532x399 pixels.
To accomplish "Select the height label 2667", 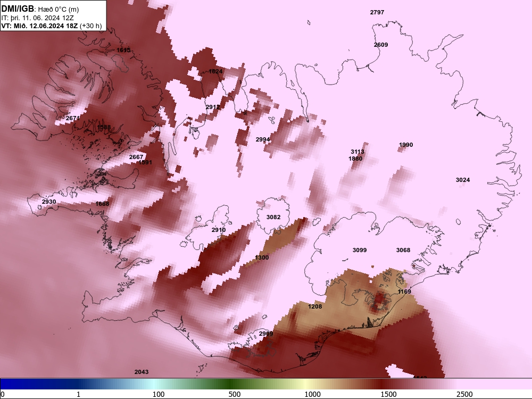I will [x=136, y=157].
